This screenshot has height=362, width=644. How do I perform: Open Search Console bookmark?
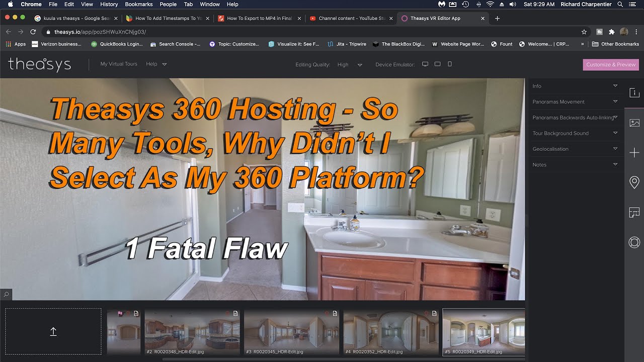pyautogui.click(x=175, y=44)
